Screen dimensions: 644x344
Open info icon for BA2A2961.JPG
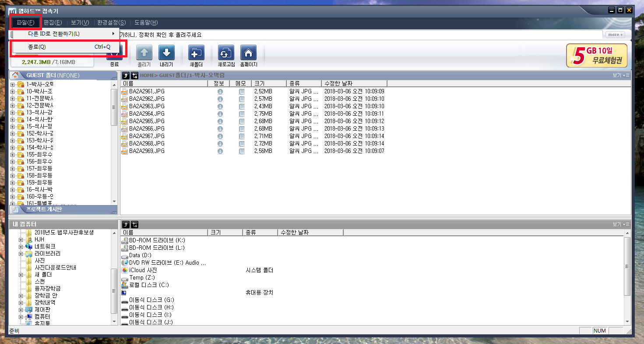220,92
